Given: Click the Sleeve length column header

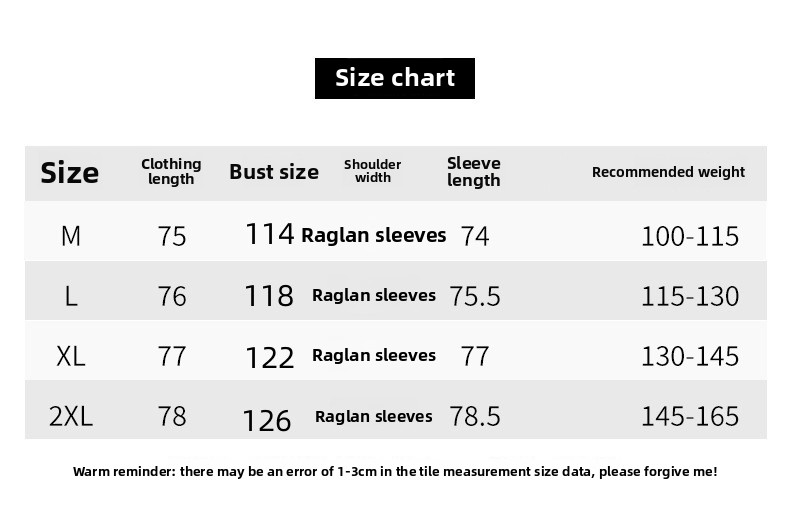Looking at the screenshot, I should (x=474, y=172).
